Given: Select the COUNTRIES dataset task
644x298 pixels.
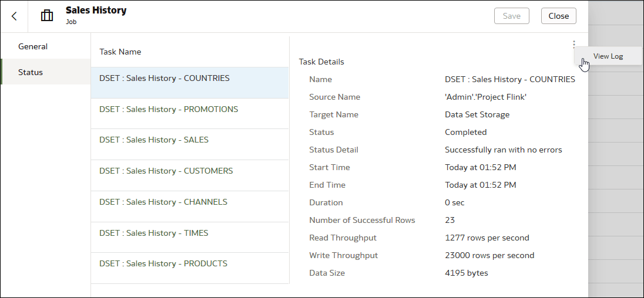Looking at the screenshot, I should (x=165, y=78).
